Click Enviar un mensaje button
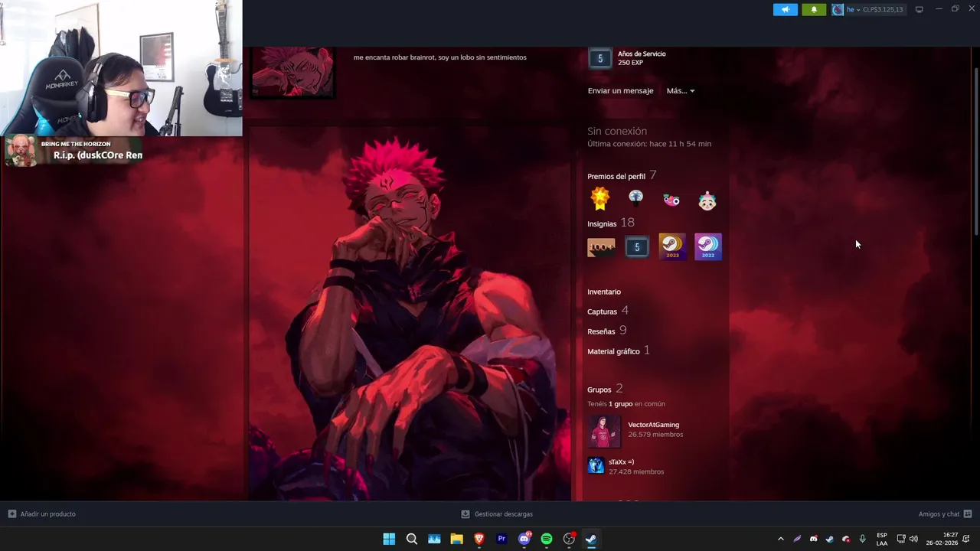The width and height of the screenshot is (980, 551). [620, 90]
